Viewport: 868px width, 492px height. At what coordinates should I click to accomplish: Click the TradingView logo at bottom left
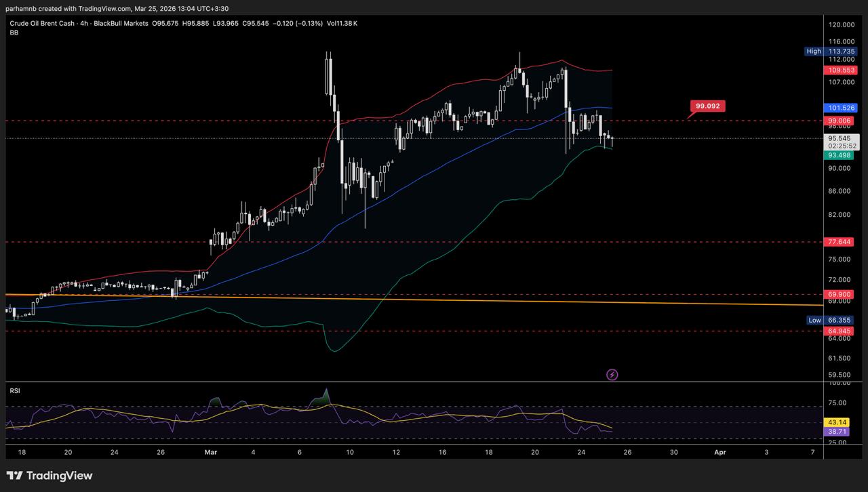pyautogui.click(x=50, y=476)
